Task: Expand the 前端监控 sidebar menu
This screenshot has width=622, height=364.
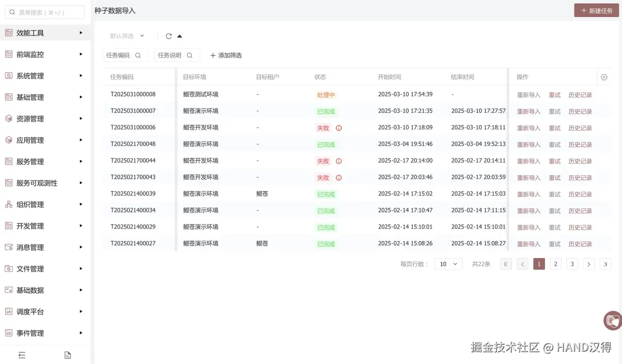Action: click(x=45, y=54)
